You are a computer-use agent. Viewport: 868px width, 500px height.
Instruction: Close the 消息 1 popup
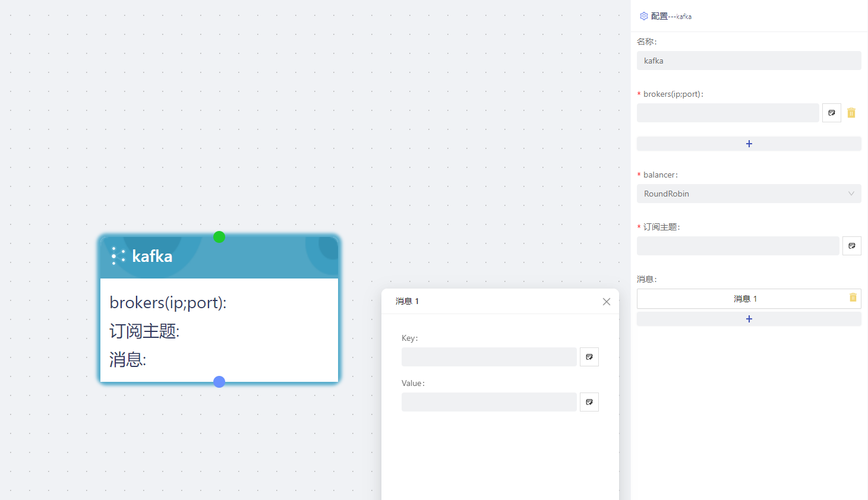coord(607,302)
